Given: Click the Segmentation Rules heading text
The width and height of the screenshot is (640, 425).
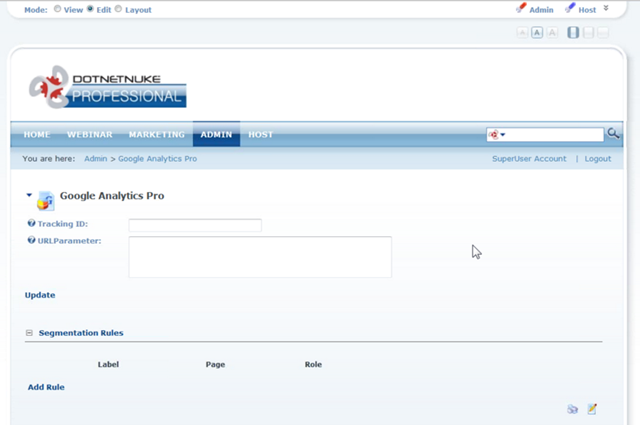Looking at the screenshot, I should [81, 333].
